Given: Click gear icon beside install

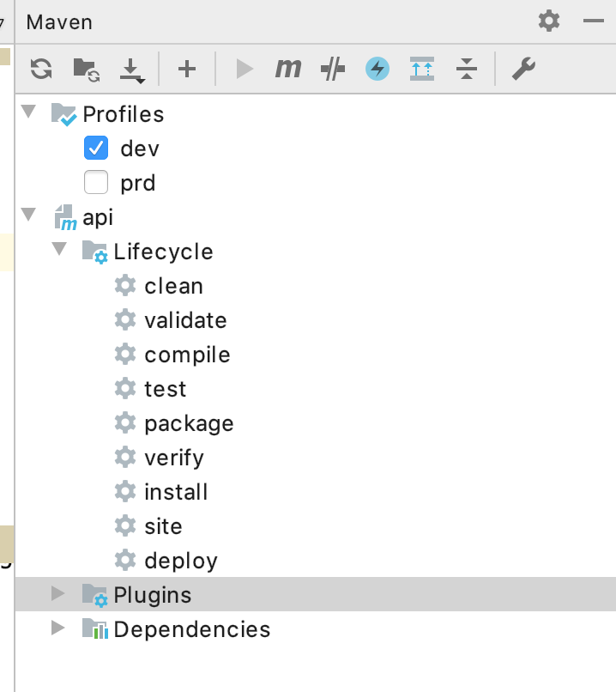Looking at the screenshot, I should (x=125, y=491).
